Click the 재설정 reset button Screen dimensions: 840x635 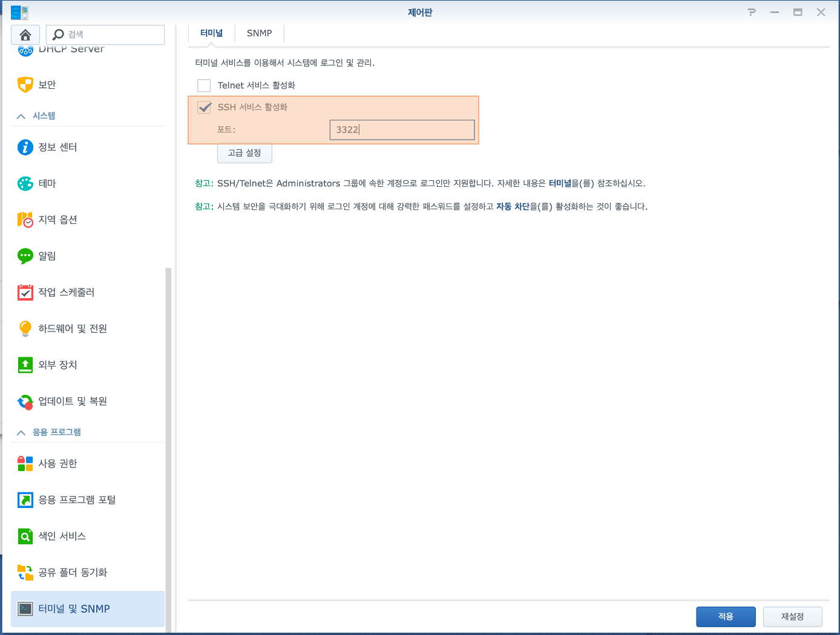click(x=792, y=616)
